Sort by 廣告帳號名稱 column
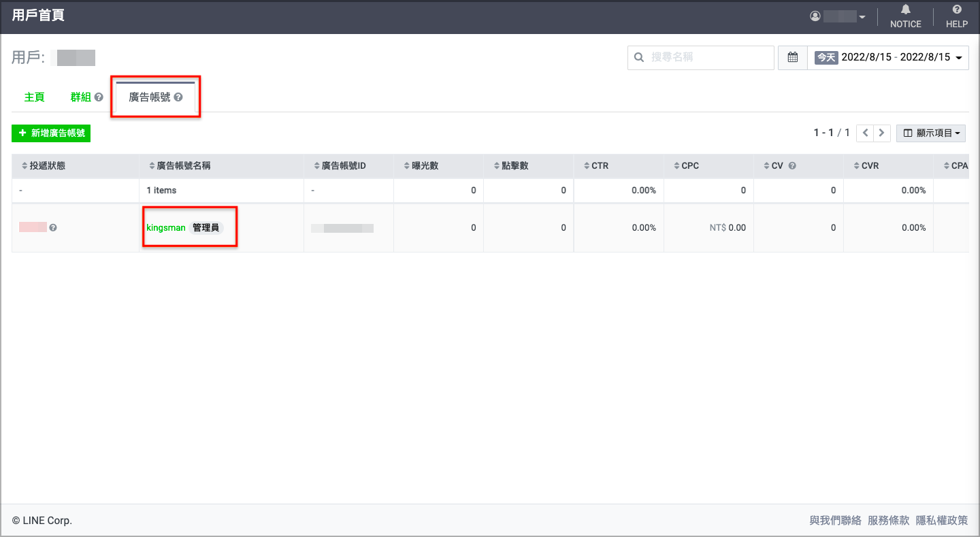 (x=179, y=166)
